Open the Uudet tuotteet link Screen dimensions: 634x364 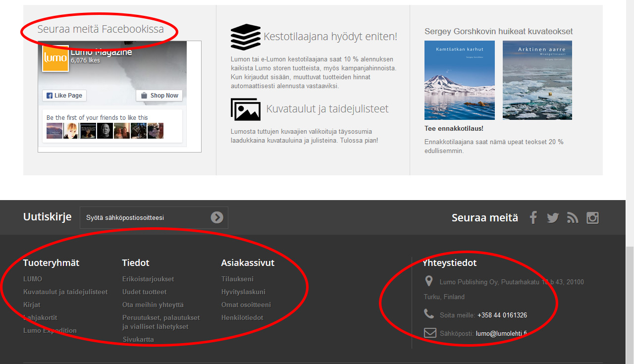[x=145, y=292]
